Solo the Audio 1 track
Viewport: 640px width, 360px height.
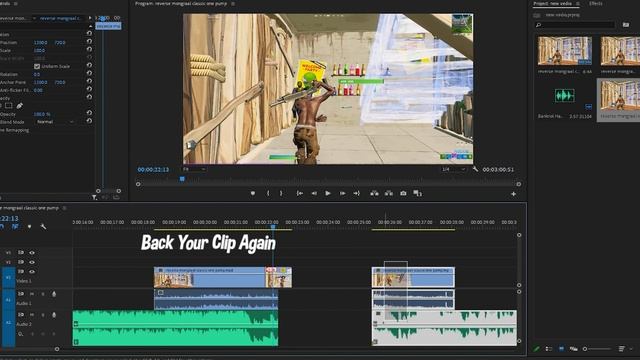coord(43,294)
